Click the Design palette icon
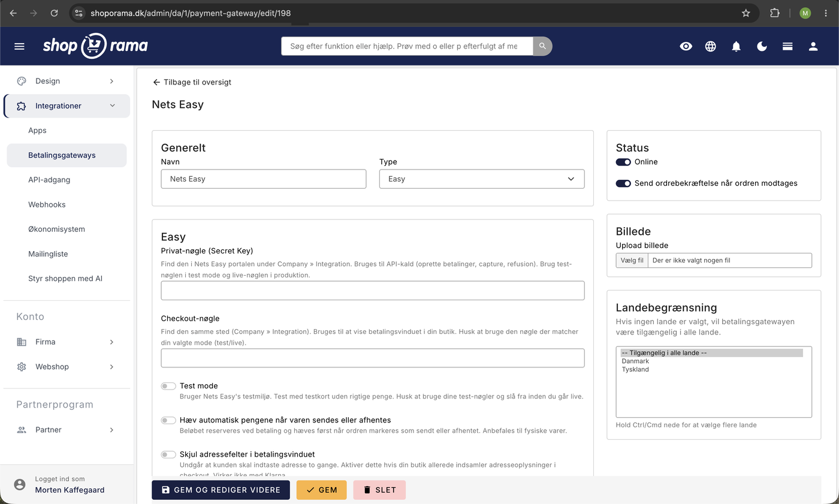The image size is (839, 504). (x=22, y=81)
